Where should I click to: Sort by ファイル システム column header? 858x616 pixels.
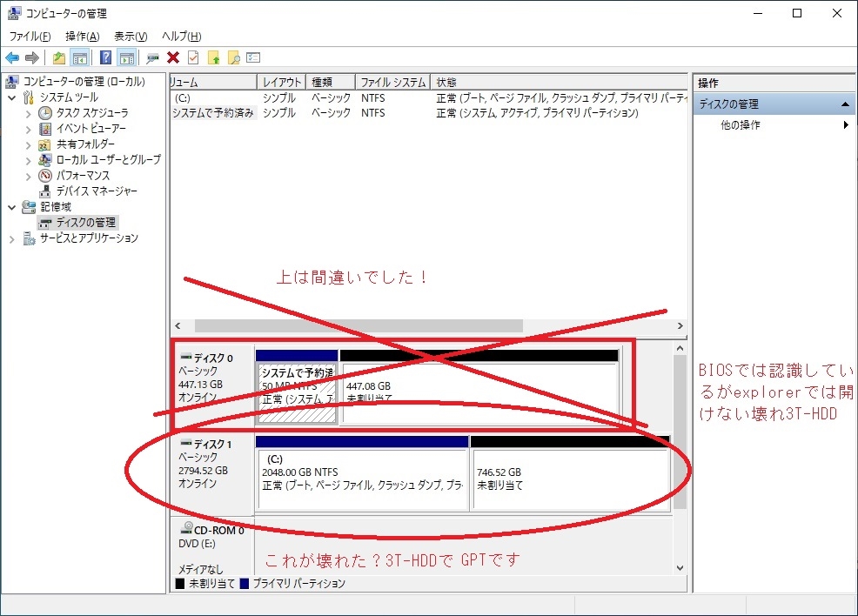tap(392, 82)
